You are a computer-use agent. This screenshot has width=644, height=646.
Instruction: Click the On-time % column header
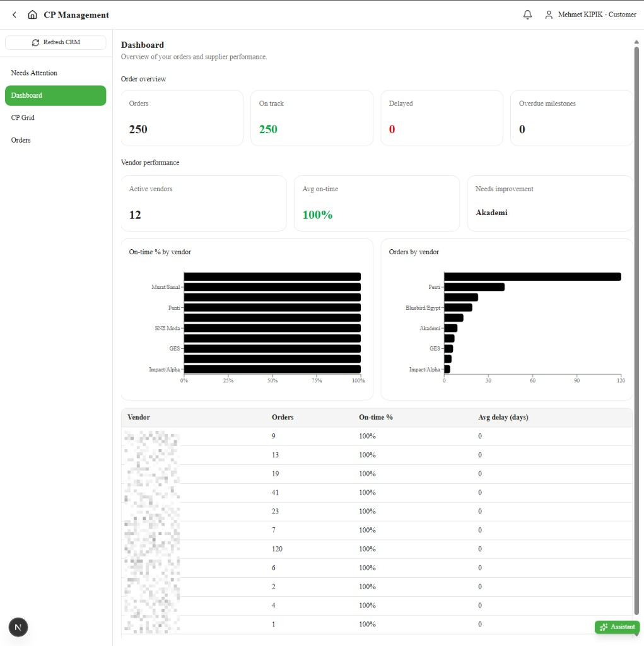[376, 418]
